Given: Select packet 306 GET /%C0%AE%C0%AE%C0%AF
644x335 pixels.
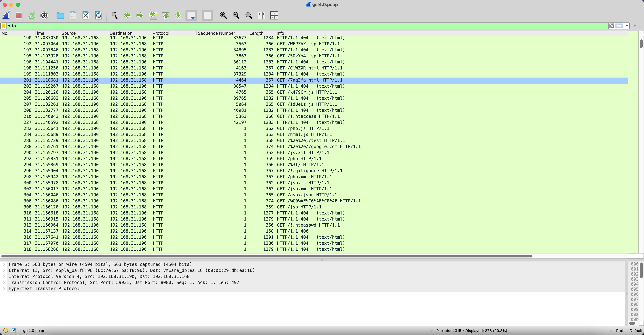Looking at the screenshot, I should [x=314, y=201].
